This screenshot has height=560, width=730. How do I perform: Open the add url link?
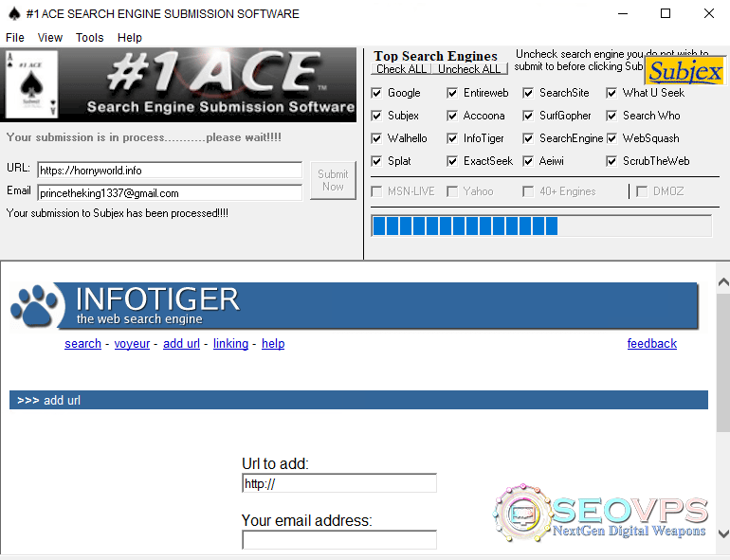(182, 344)
